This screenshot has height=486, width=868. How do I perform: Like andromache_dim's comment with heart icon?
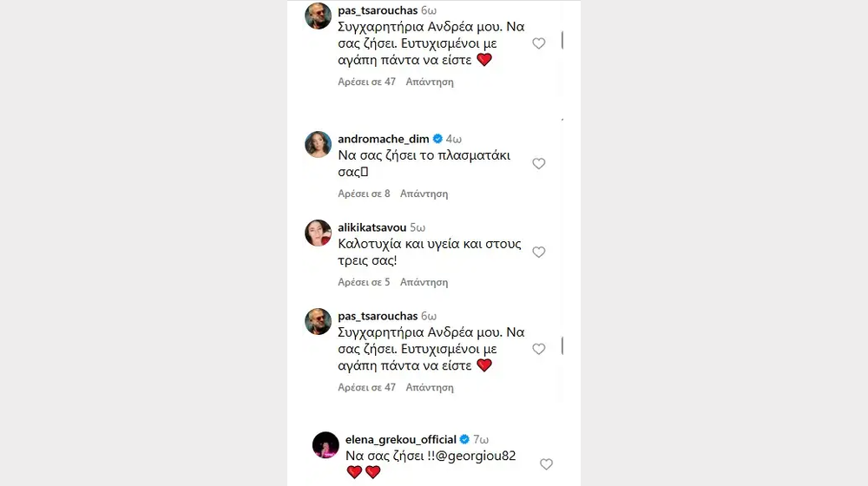tap(538, 163)
